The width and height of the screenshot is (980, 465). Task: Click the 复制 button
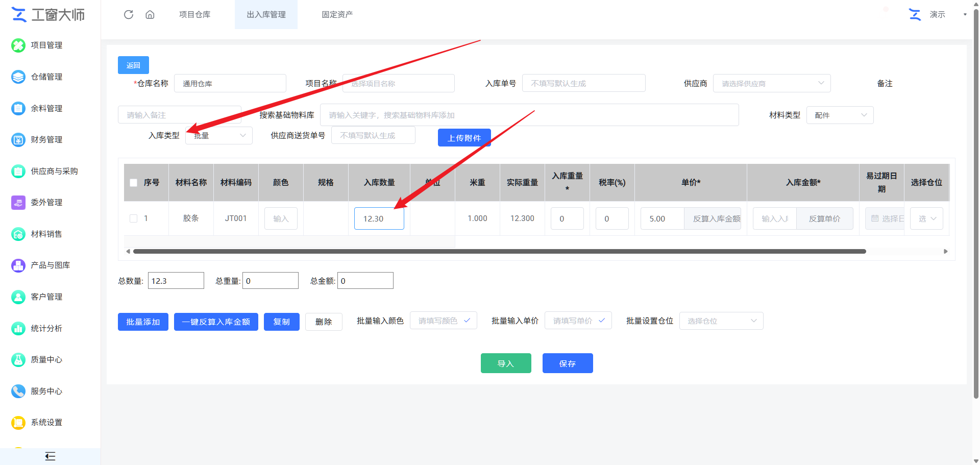(x=281, y=322)
